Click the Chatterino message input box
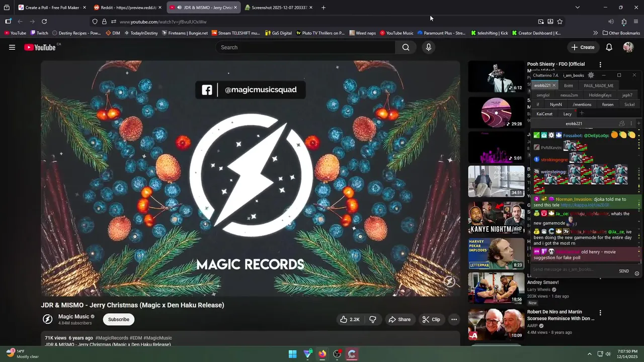 (x=574, y=269)
